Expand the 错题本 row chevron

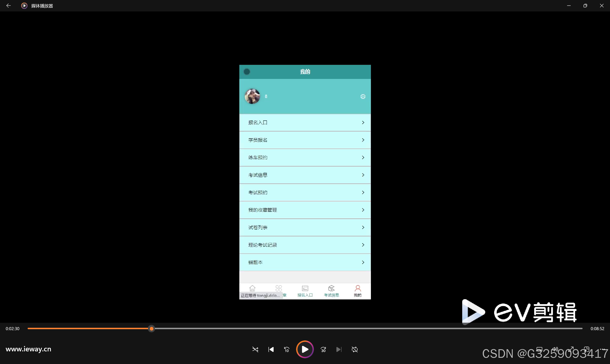click(x=363, y=262)
